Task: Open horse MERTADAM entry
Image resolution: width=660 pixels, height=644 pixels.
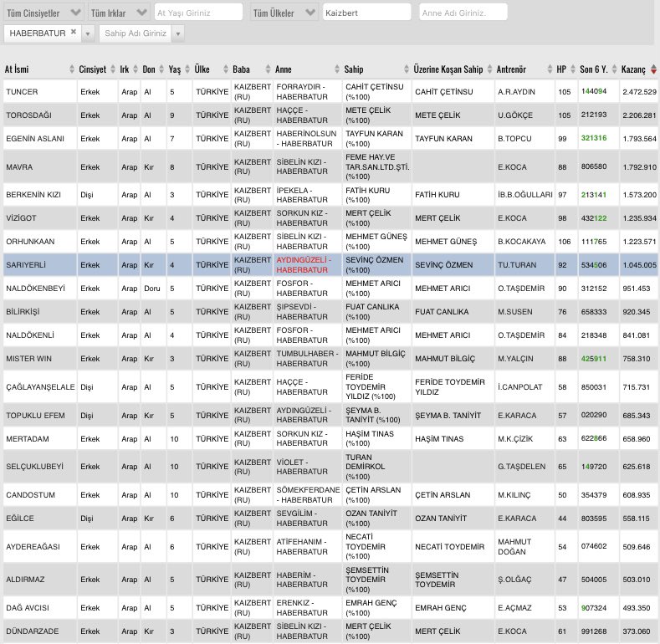Action: (28, 439)
